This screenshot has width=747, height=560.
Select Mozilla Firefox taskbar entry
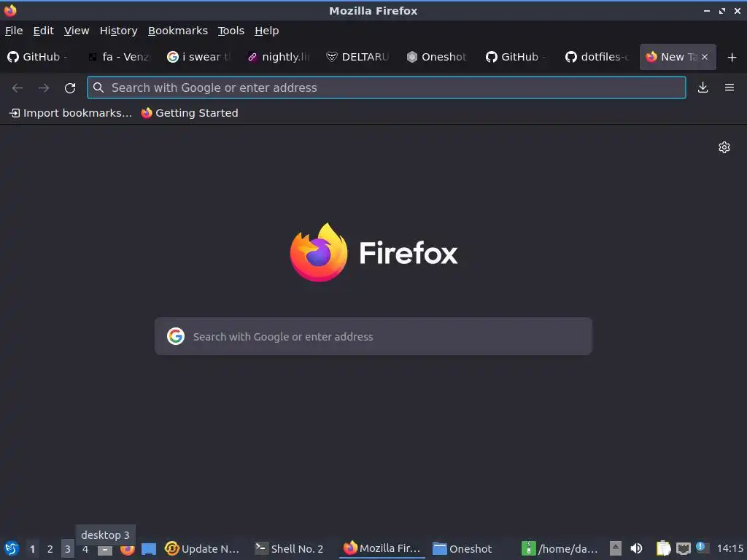click(382, 548)
